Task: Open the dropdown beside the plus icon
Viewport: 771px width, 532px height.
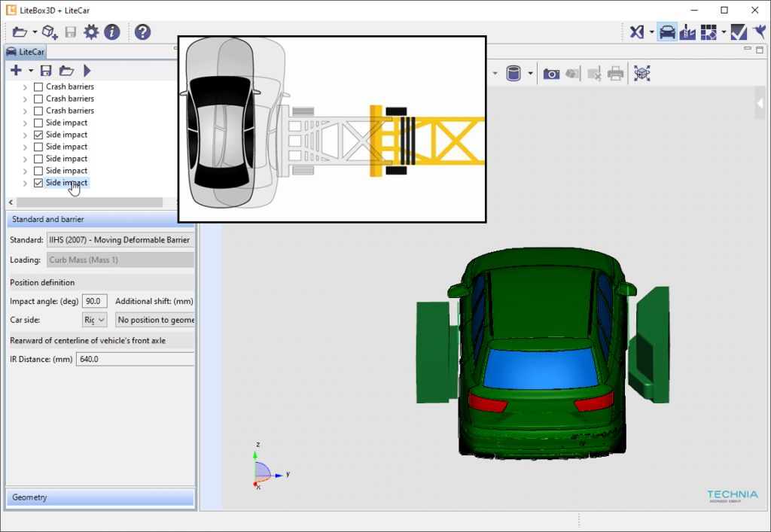Action: (x=30, y=71)
